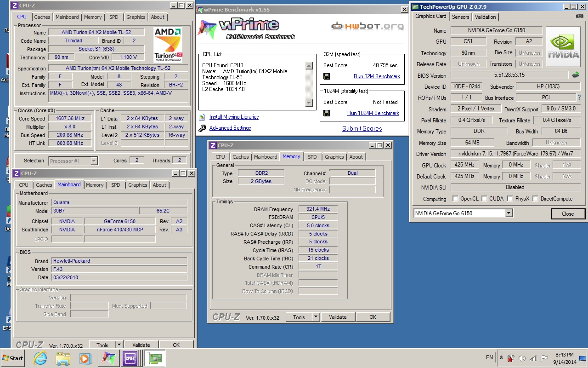Click the Install Missing Libraries link
588x368 pixels.
point(234,117)
